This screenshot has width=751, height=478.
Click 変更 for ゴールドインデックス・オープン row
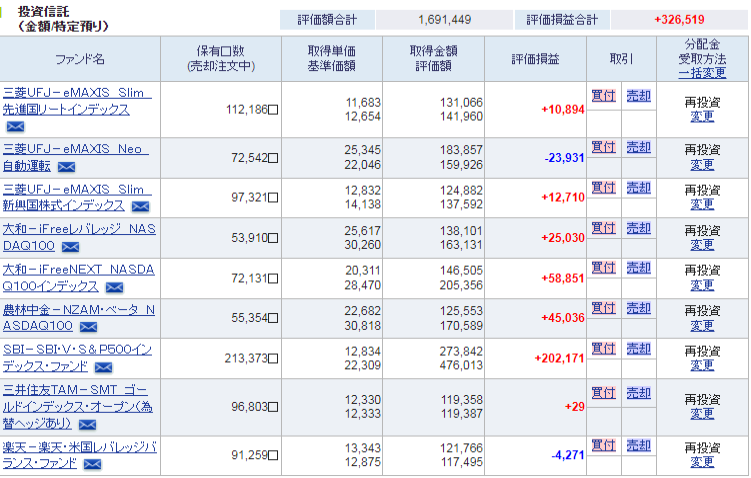pyautogui.click(x=702, y=414)
